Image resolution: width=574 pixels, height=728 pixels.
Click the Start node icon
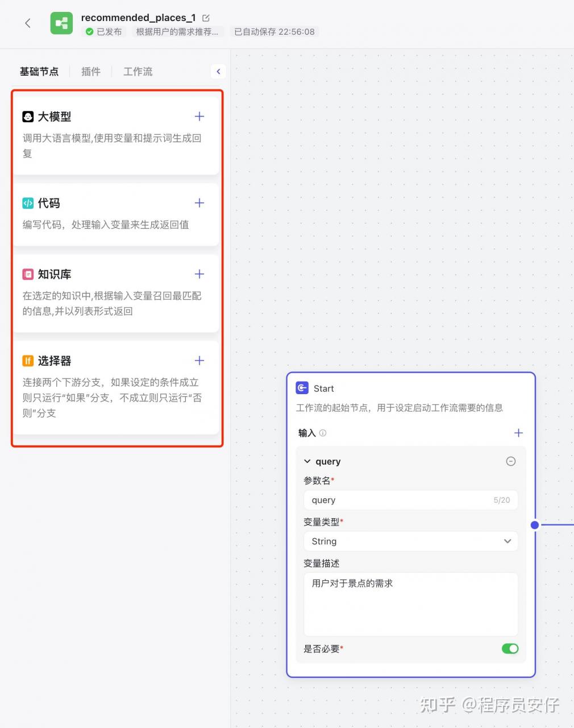[302, 388]
